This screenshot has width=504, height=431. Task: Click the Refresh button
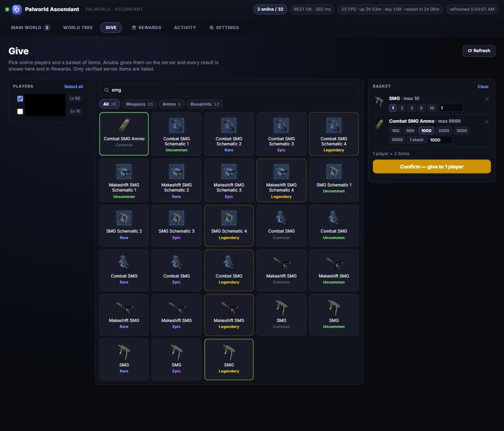479,51
